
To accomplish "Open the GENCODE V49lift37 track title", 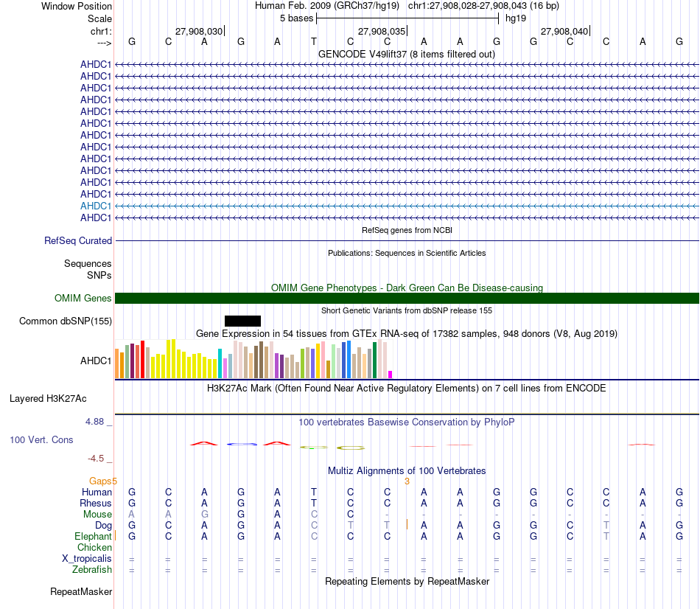I will pos(407,54).
